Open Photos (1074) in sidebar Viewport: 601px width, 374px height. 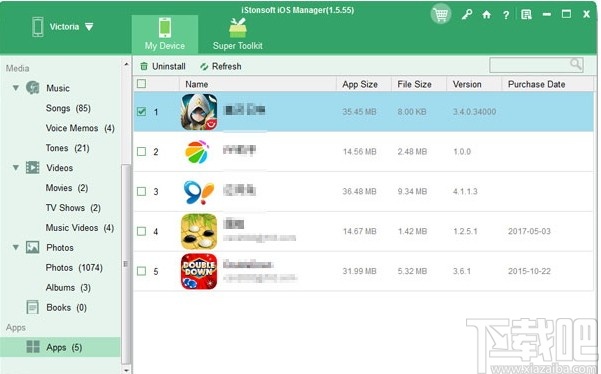click(74, 267)
